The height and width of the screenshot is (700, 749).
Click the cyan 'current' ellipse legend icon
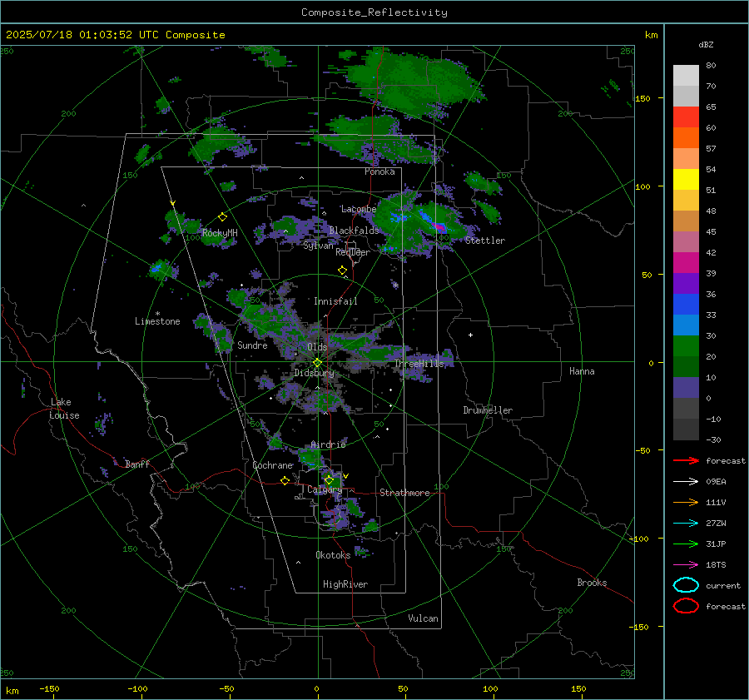pyautogui.click(x=686, y=585)
